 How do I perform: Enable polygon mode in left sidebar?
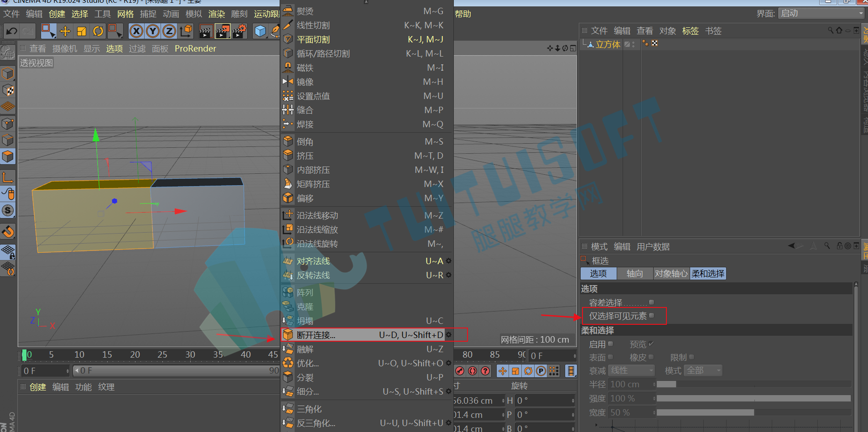tap(8, 157)
